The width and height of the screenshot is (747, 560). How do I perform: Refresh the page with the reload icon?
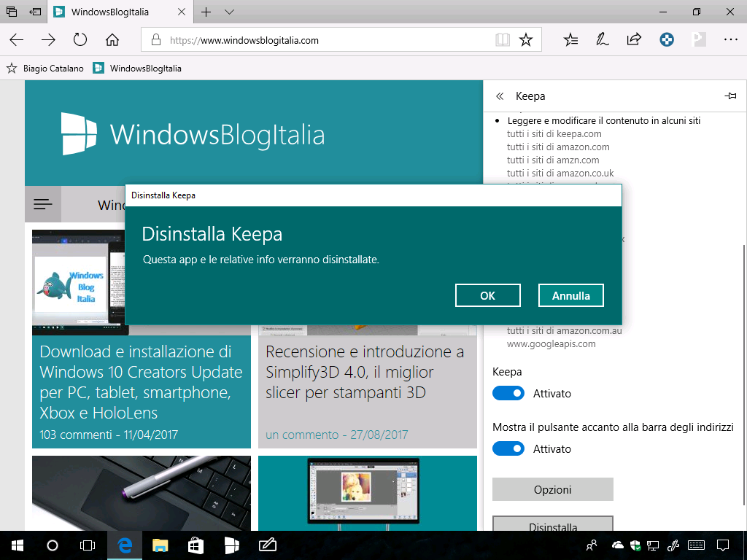[80, 40]
